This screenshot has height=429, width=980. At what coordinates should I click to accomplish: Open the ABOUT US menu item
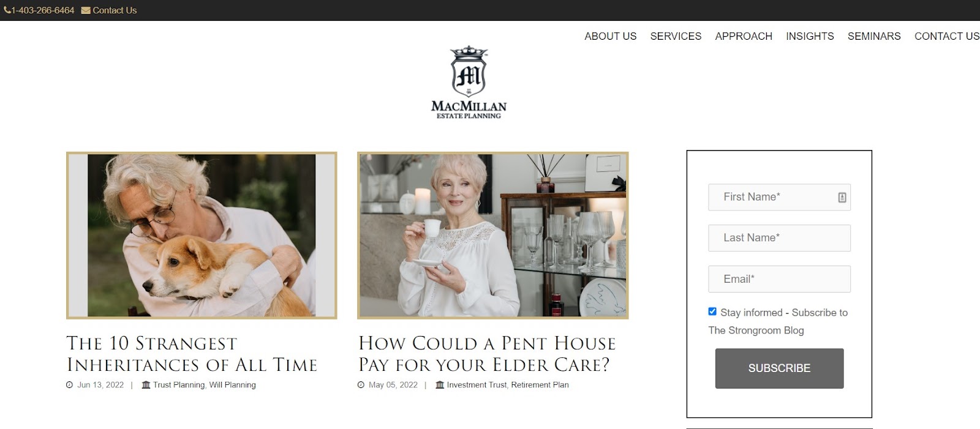pos(611,36)
